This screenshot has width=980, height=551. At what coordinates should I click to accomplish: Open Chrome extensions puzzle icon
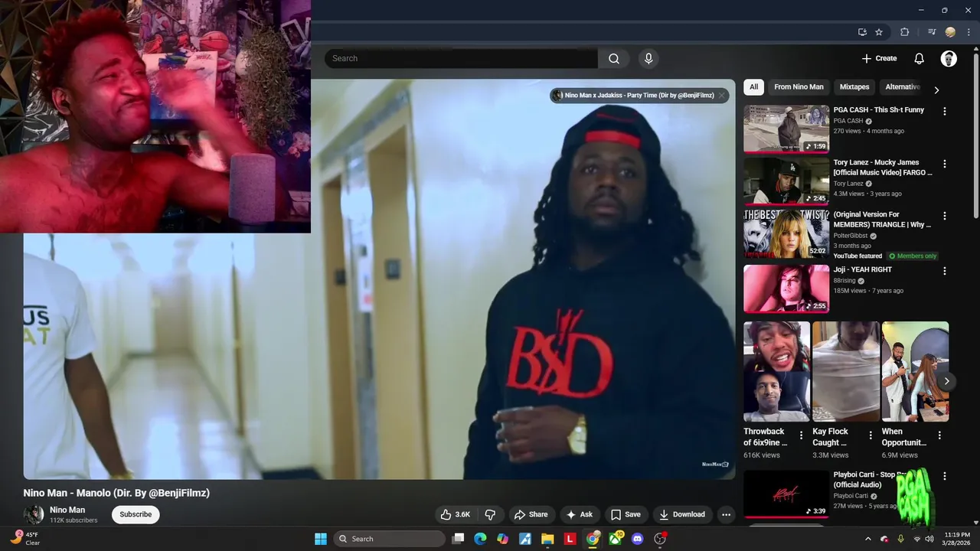(x=904, y=32)
